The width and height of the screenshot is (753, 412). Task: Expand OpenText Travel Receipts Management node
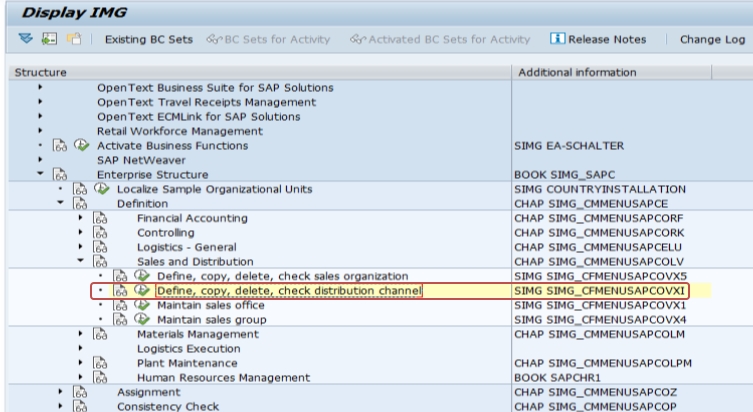40,102
